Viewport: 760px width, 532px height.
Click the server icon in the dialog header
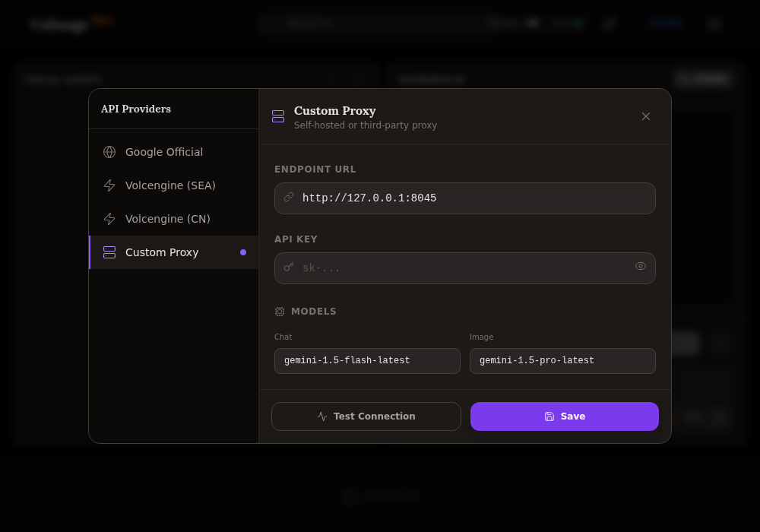[x=278, y=116]
